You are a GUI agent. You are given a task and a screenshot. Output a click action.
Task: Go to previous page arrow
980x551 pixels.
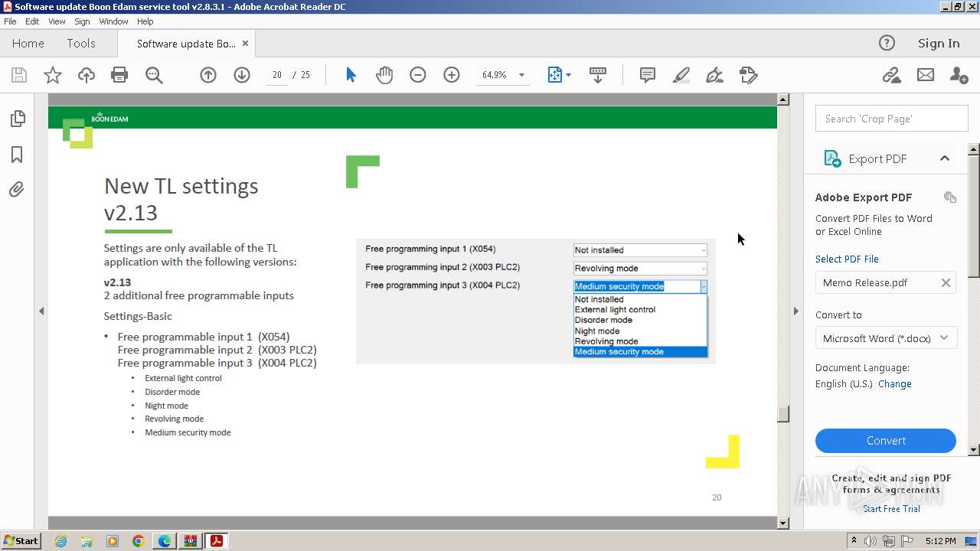[x=208, y=75]
